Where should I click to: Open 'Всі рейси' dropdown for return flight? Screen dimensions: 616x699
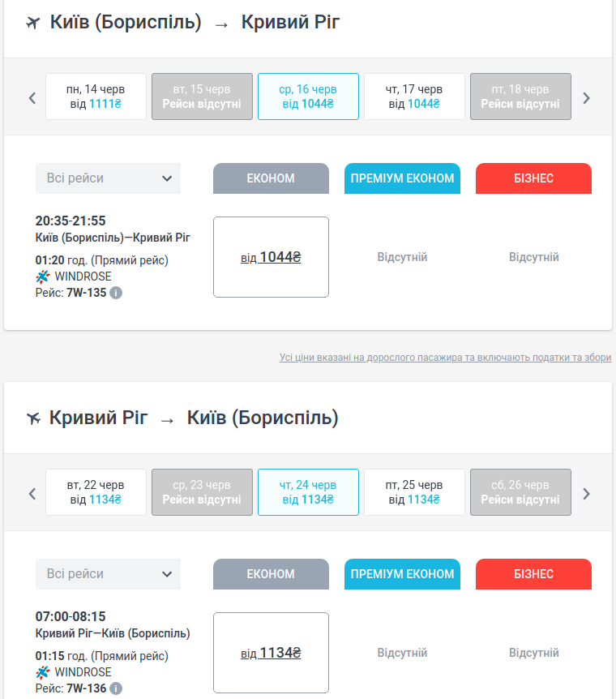pos(108,574)
